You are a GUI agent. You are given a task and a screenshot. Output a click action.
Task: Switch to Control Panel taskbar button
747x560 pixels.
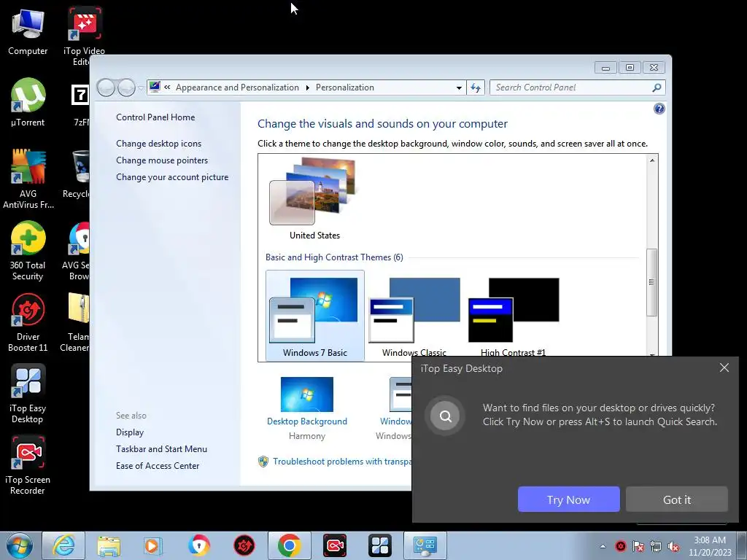pos(425,545)
